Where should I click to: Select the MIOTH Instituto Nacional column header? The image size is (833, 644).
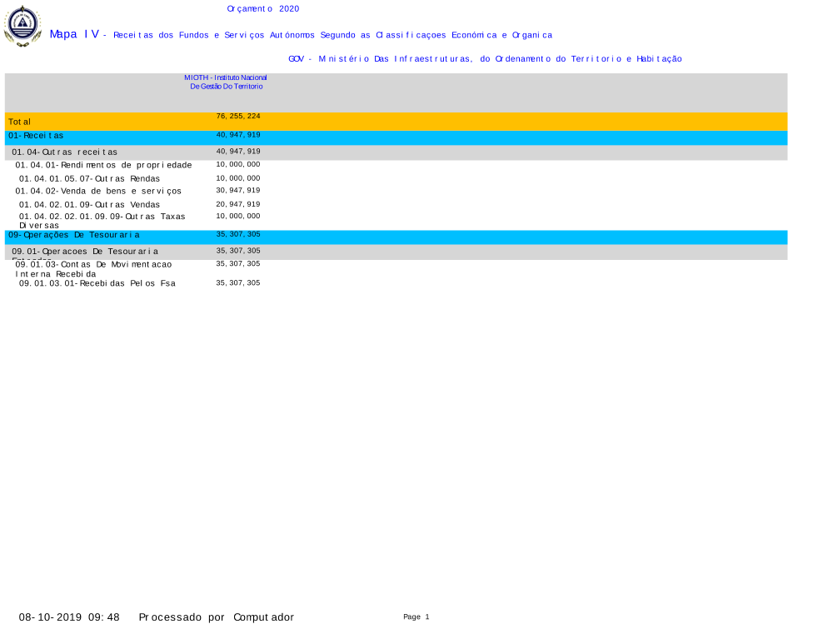click(x=226, y=82)
